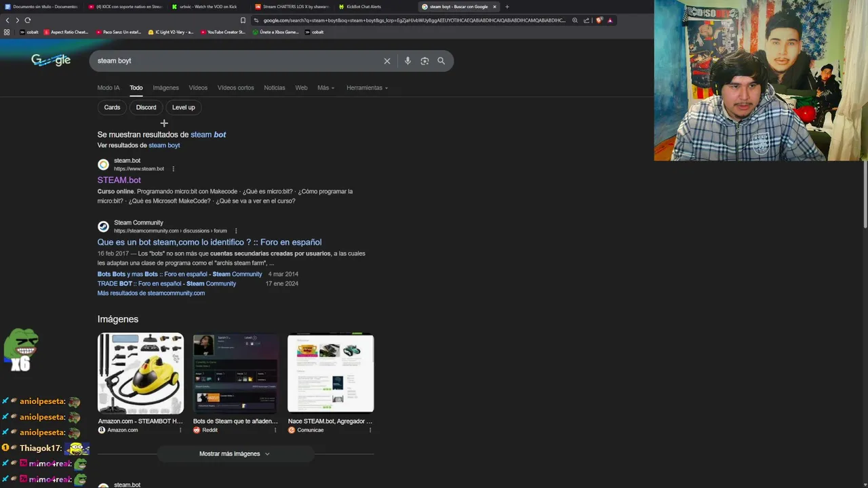Open Modo IA search tab

tap(108, 87)
